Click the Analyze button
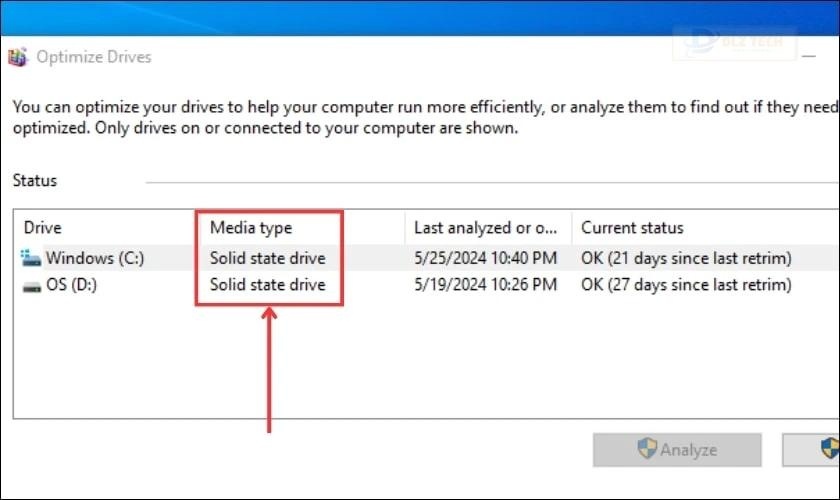 click(x=677, y=450)
